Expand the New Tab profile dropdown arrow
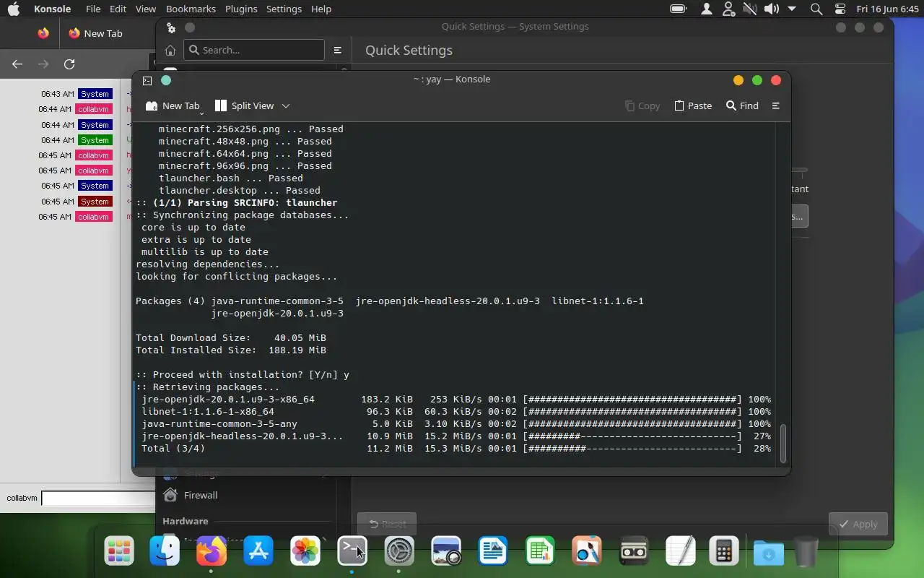 pyautogui.click(x=201, y=113)
